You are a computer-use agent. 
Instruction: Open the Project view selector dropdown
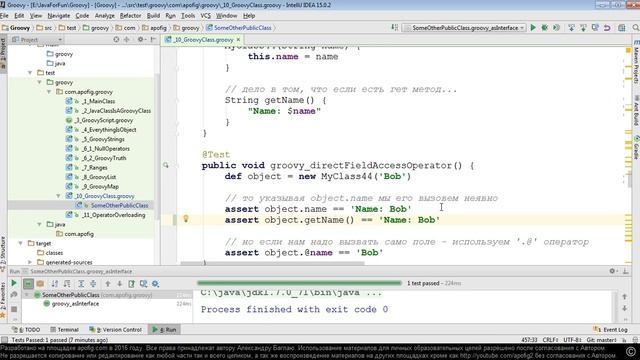[38, 40]
